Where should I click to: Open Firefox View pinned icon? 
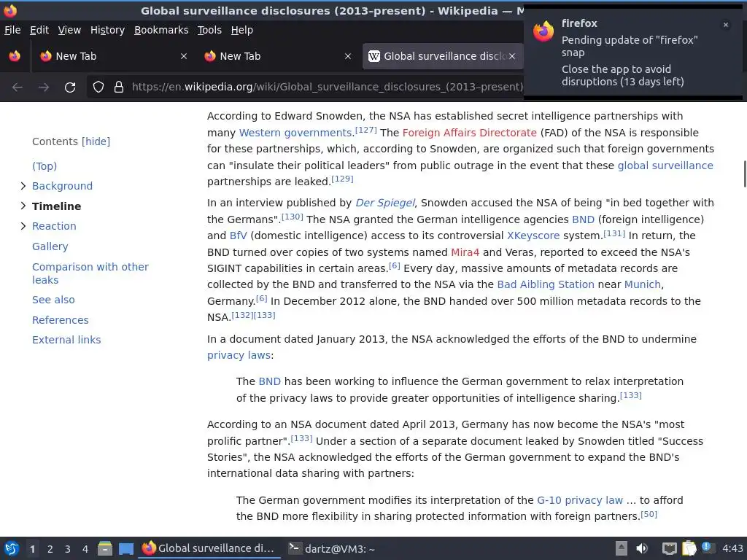point(15,56)
